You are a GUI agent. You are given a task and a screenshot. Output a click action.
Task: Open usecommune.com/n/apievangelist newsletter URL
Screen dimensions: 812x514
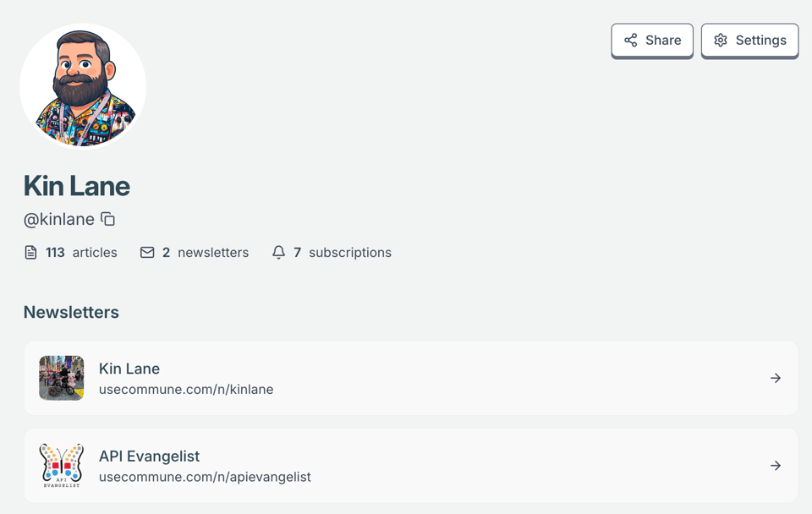pyautogui.click(x=205, y=477)
